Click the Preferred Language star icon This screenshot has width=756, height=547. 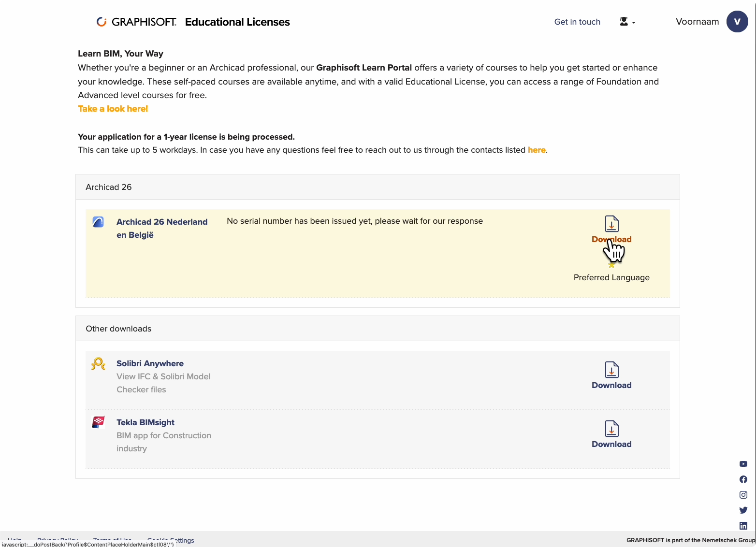point(611,264)
